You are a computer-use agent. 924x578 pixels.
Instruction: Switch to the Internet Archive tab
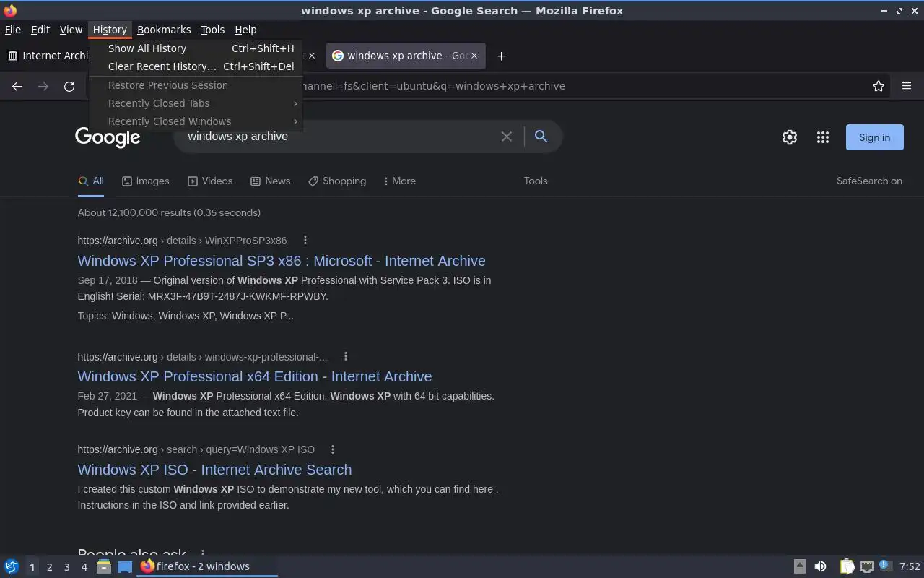46,56
